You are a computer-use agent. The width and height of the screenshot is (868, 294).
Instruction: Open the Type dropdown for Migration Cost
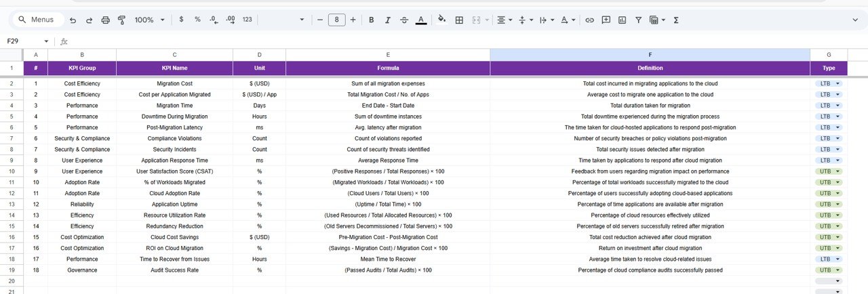[829, 84]
